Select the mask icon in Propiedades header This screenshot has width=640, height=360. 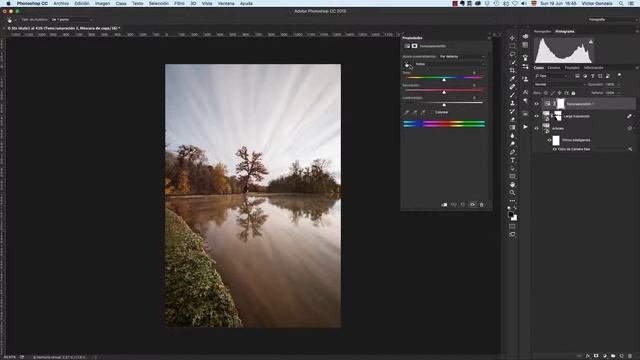pos(414,46)
